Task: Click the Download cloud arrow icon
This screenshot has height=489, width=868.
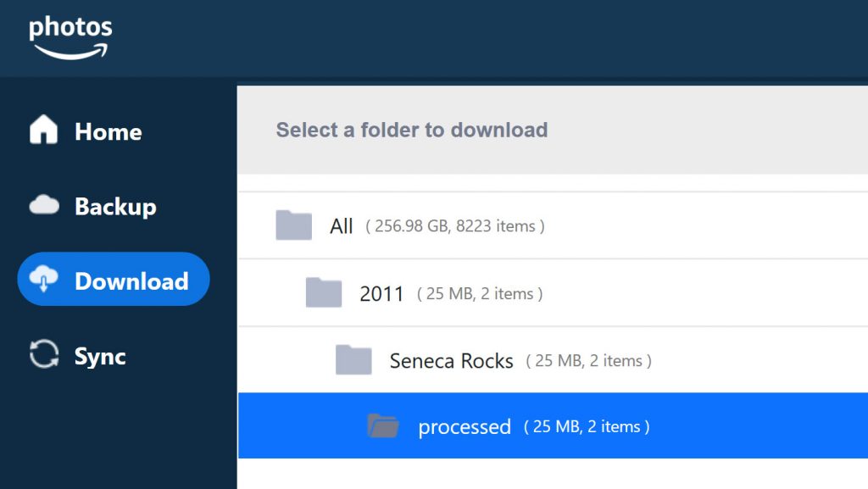Action: [x=44, y=279]
